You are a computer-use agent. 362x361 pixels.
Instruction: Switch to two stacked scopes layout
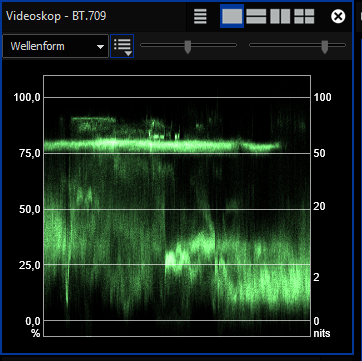[256, 16]
